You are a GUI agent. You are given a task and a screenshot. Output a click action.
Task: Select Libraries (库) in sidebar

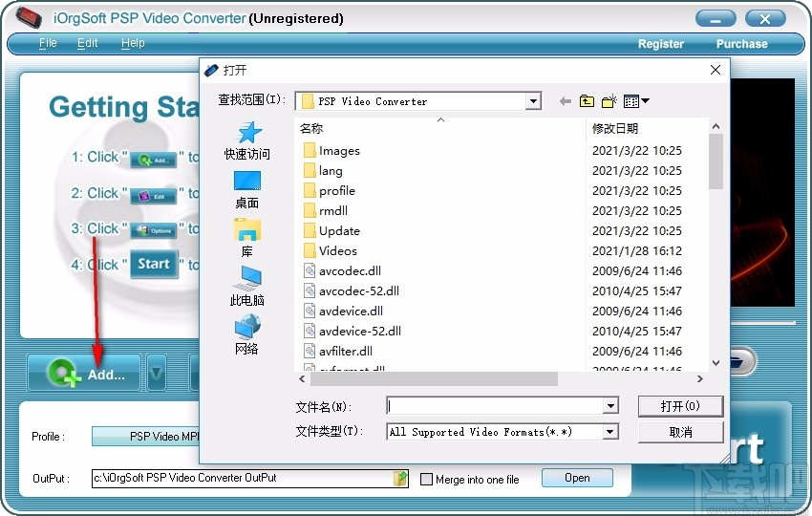click(x=247, y=238)
